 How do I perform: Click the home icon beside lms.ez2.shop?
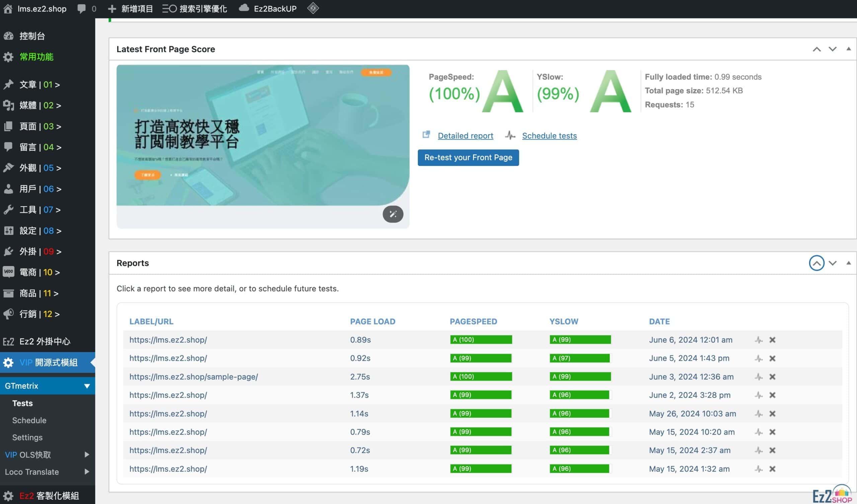point(8,8)
